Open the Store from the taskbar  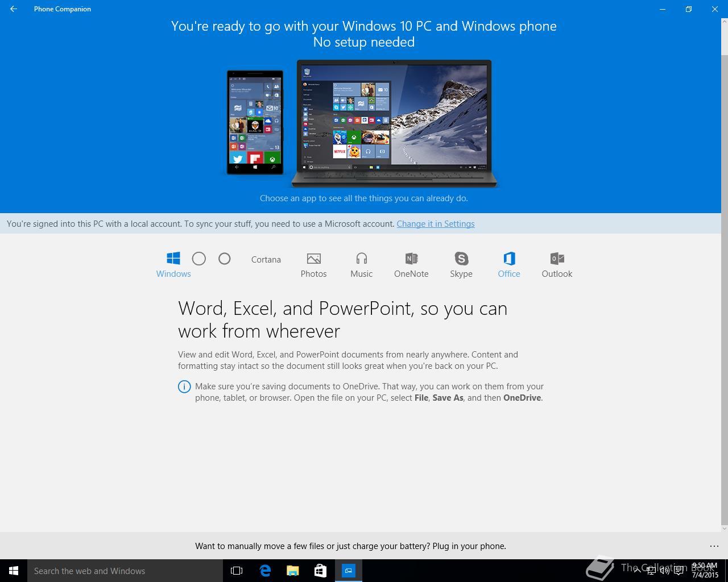point(320,571)
